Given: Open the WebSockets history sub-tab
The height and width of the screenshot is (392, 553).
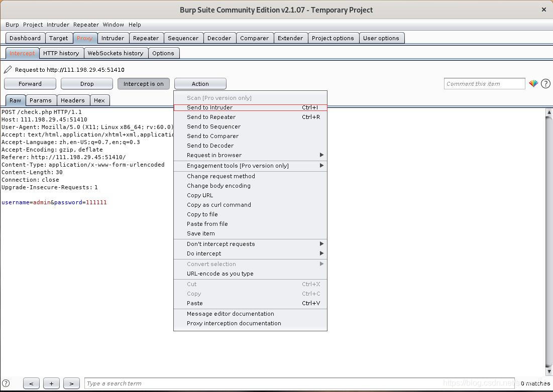Looking at the screenshot, I should coord(116,53).
